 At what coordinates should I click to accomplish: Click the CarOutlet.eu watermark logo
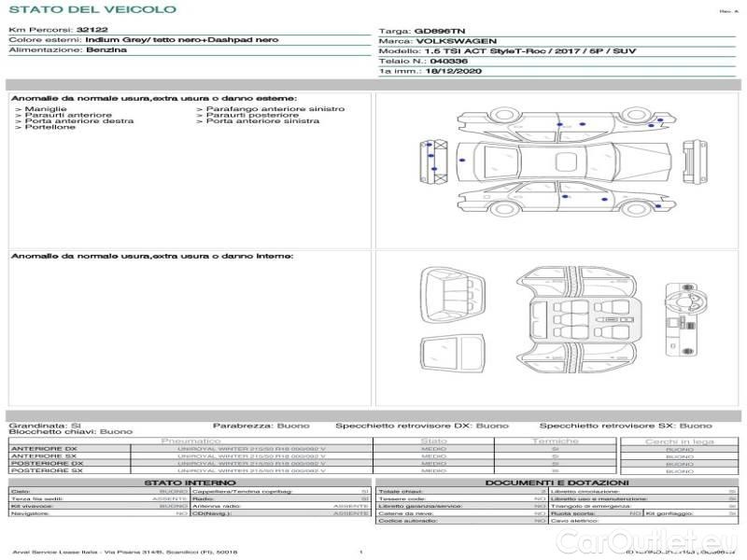679,539
